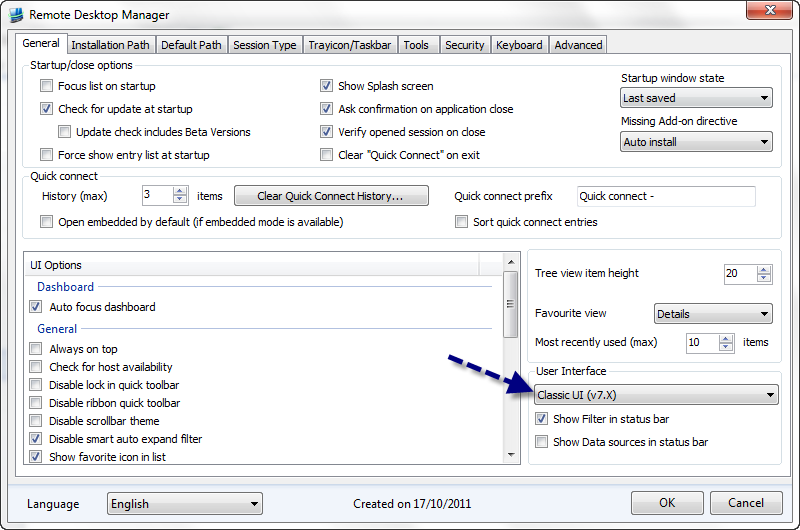This screenshot has width=800, height=530.
Task: Open the Default Path tab
Action: [x=191, y=45]
